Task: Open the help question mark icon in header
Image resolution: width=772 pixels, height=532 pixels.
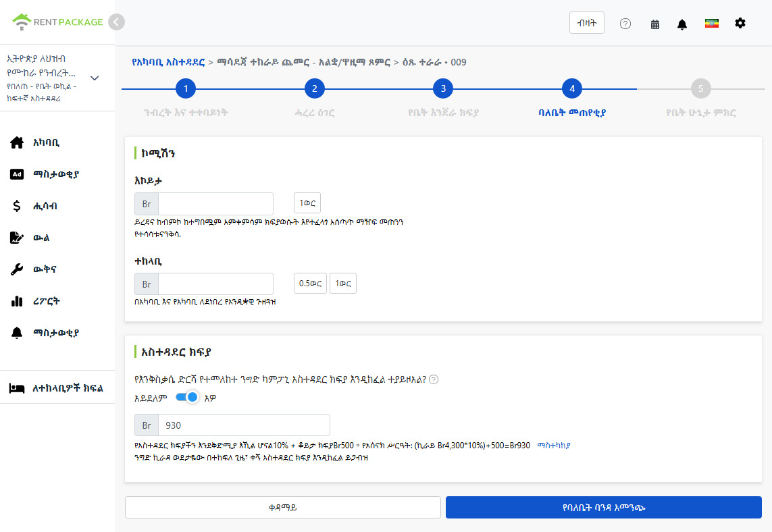Action: point(625,24)
